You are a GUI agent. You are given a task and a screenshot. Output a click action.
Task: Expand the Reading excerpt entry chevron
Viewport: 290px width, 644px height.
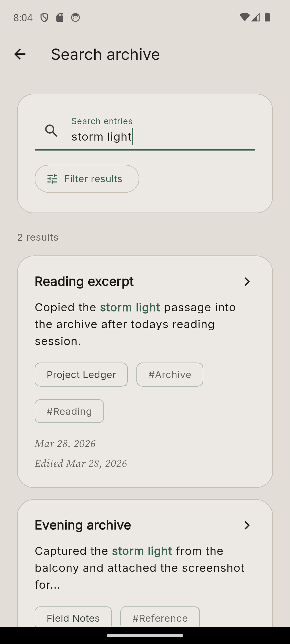247,282
